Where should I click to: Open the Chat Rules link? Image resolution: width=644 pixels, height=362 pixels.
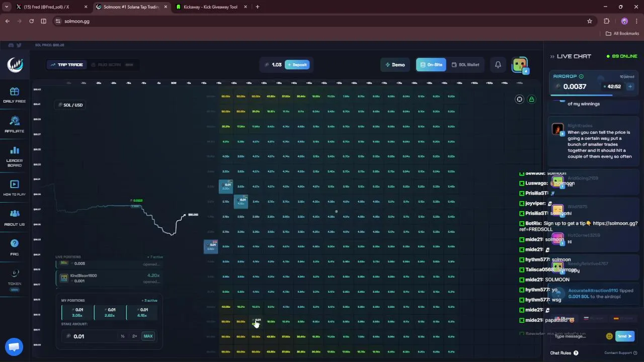(560, 353)
